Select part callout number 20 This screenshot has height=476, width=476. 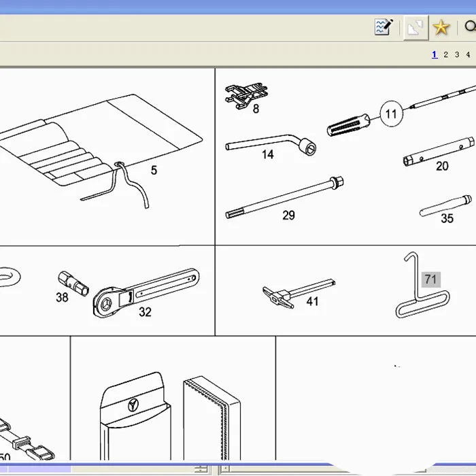click(442, 166)
